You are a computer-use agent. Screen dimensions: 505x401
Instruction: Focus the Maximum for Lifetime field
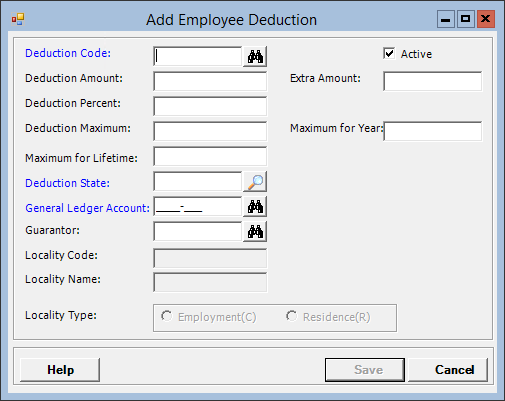tap(210, 156)
